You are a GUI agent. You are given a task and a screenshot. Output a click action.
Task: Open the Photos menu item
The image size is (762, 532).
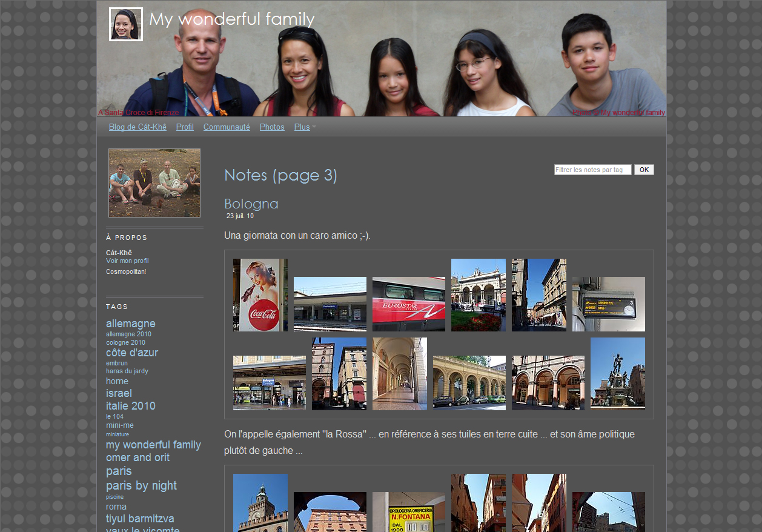[272, 127]
